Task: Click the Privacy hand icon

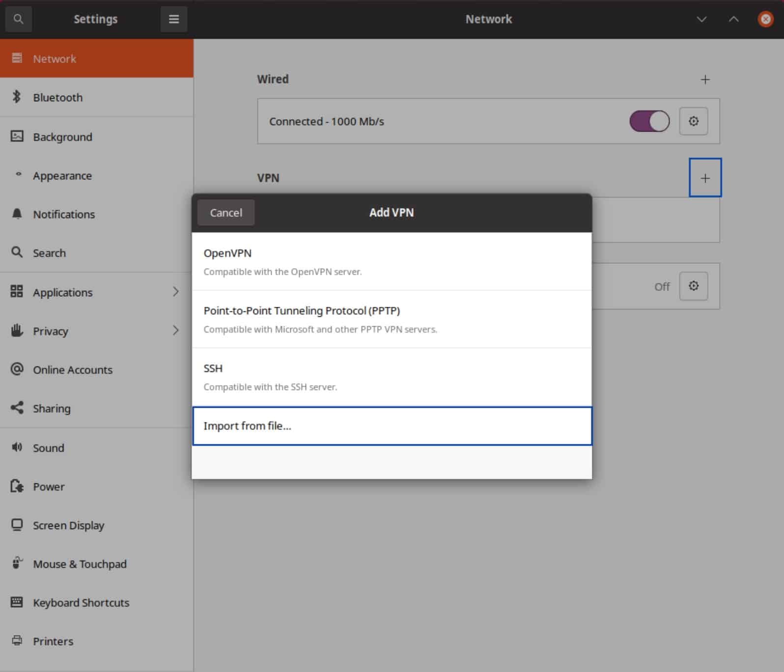Action: [x=17, y=330]
